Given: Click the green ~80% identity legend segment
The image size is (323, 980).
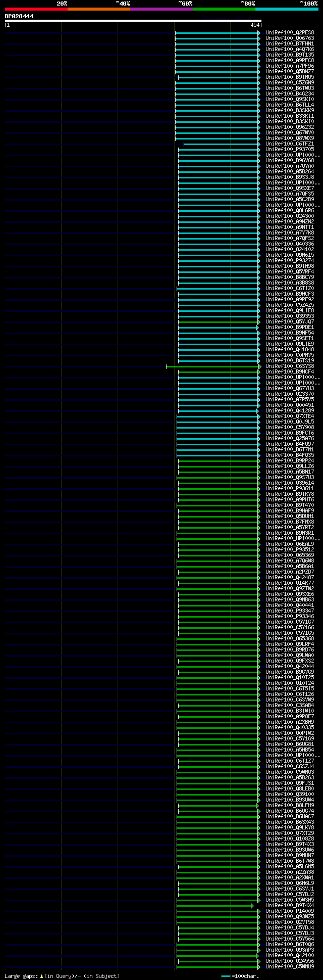Looking at the screenshot, I should tap(224, 9).
